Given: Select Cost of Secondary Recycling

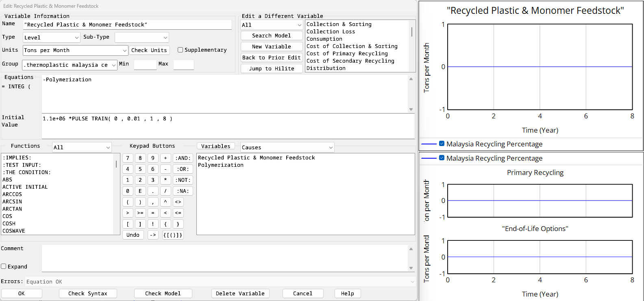Looking at the screenshot, I should (x=350, y=61).
